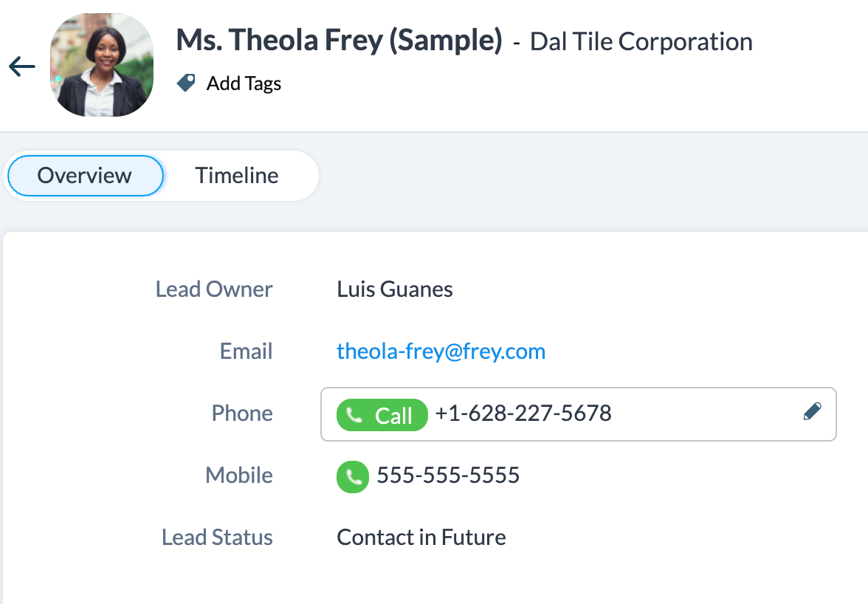This screenshot has width=868, height=604.
Task: Click the tag icon beside Add Tags
Action: point(186,83)
